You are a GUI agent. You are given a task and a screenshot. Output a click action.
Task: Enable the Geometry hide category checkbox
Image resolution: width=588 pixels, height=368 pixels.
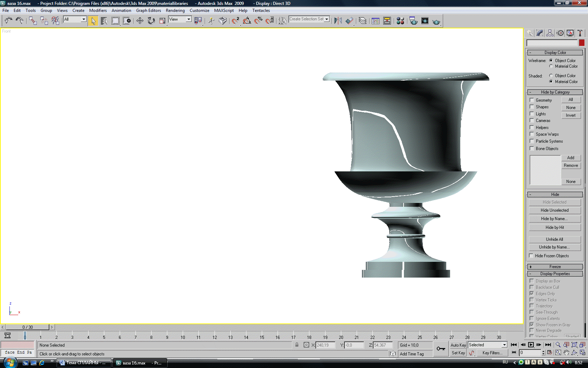[x=532, y=100]
